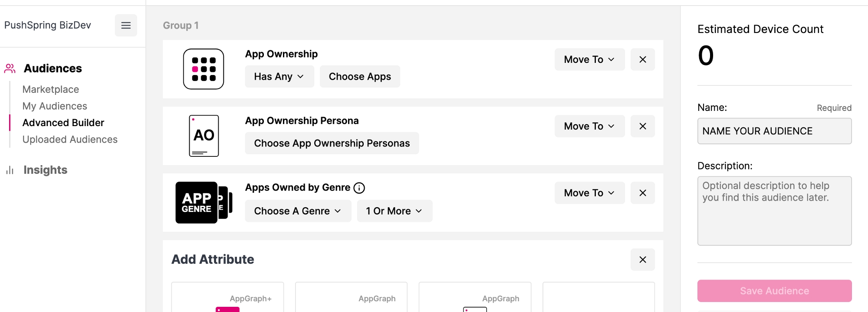Screen dimensions: 868x312
Task: Remove the Apps Owned by Genre row
Action: (x=643, y=193)
